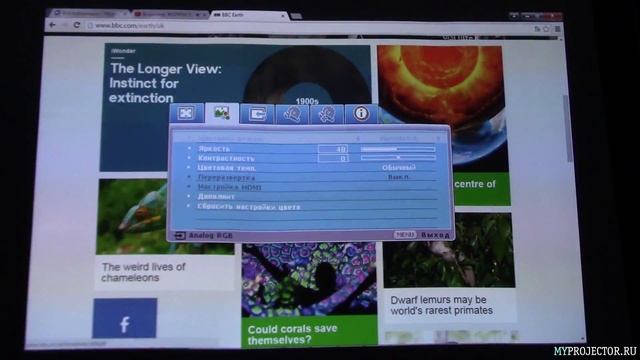Click the MENU exit button in OSD

point(405,235)
